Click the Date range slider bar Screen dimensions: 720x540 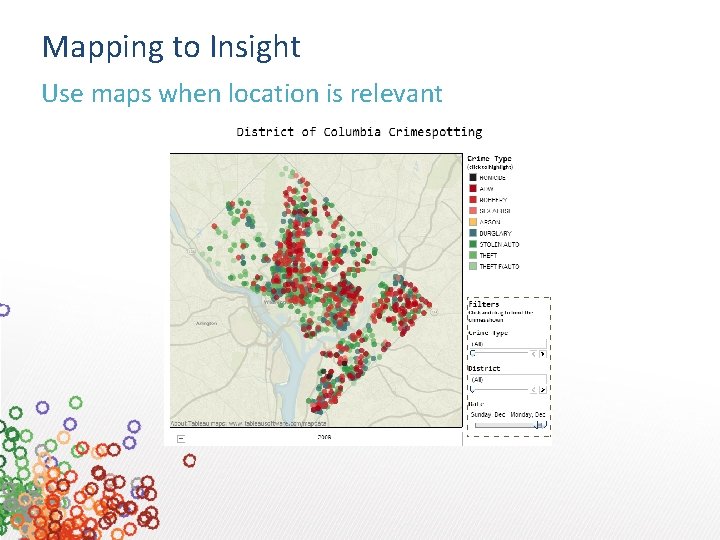pos(511,425)
